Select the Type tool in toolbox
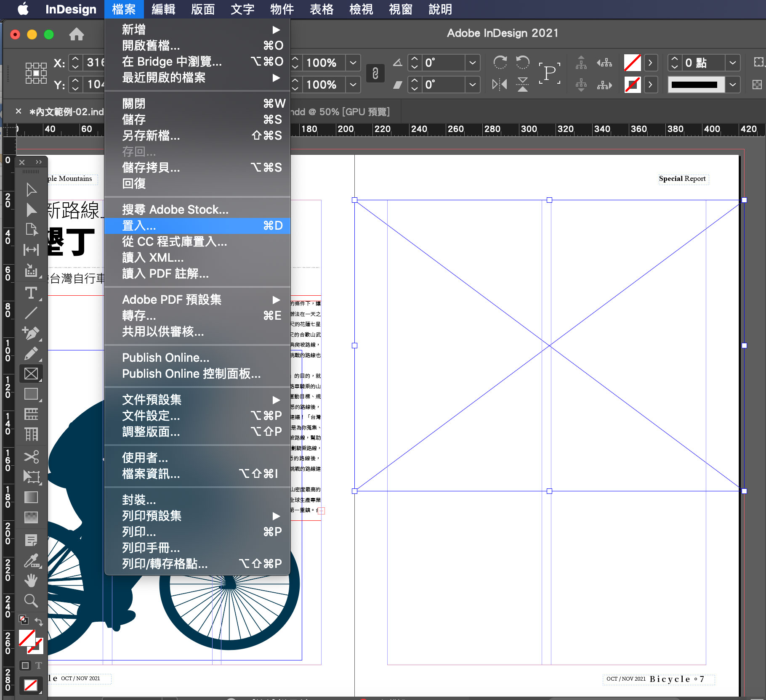This screenshot has width=766, height=700. [x=31, y=293]
